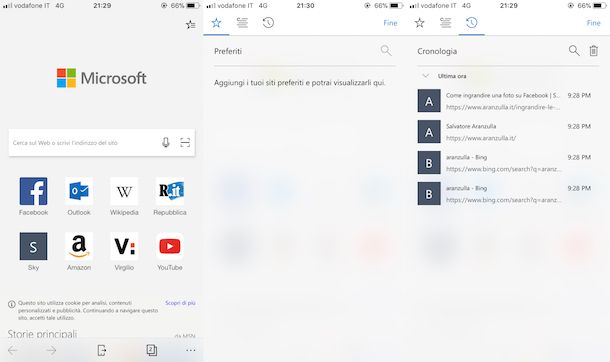Open history entry Salvatore Aranzulla
The height and width of the screenshot is (362, 610).
pyautogui.click(x=505, y=131)
